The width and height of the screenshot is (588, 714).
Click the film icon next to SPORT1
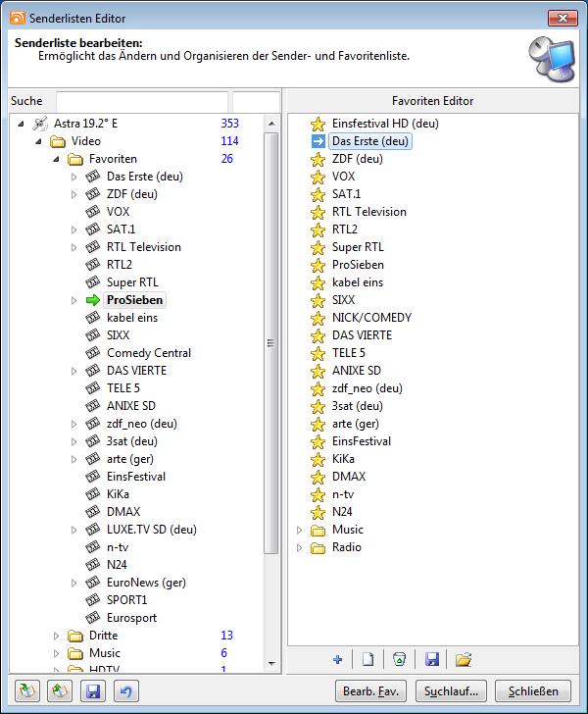(x=92, y=600)
